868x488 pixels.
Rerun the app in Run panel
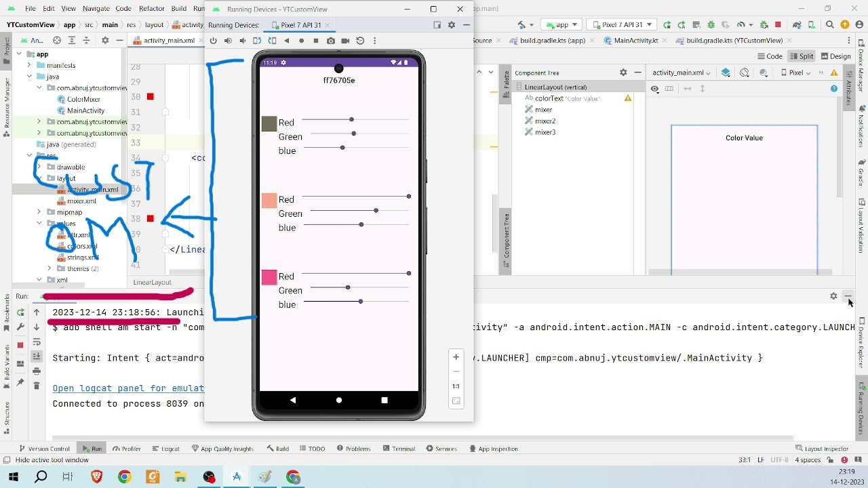coord(20,312)
